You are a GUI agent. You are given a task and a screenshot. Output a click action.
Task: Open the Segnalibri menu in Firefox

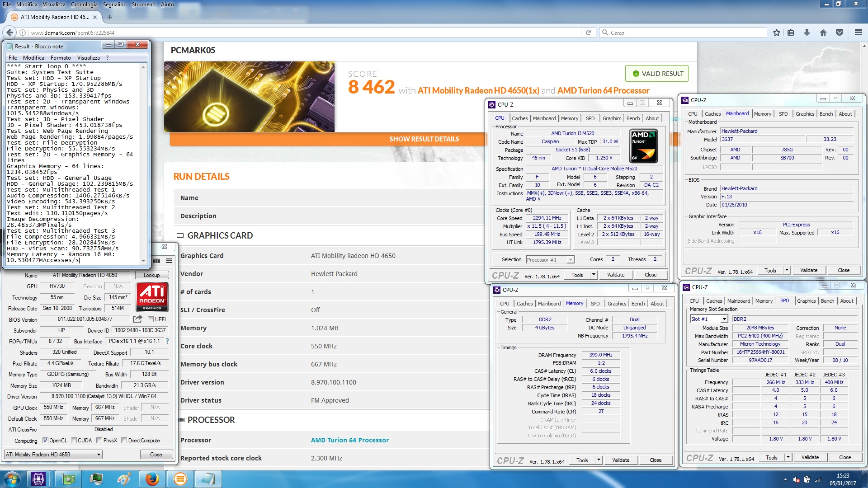point(115,5)
